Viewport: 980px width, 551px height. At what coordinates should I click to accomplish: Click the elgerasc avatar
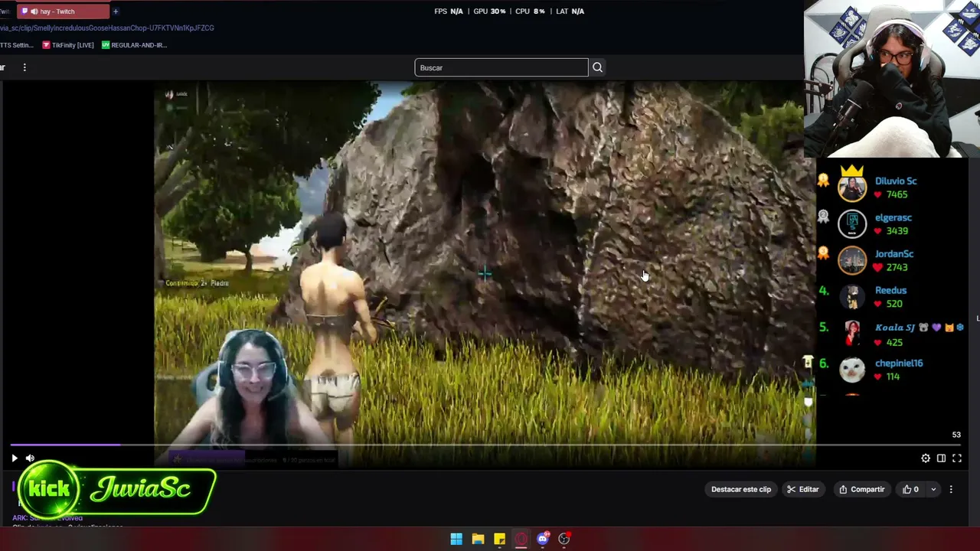(852, 223)
